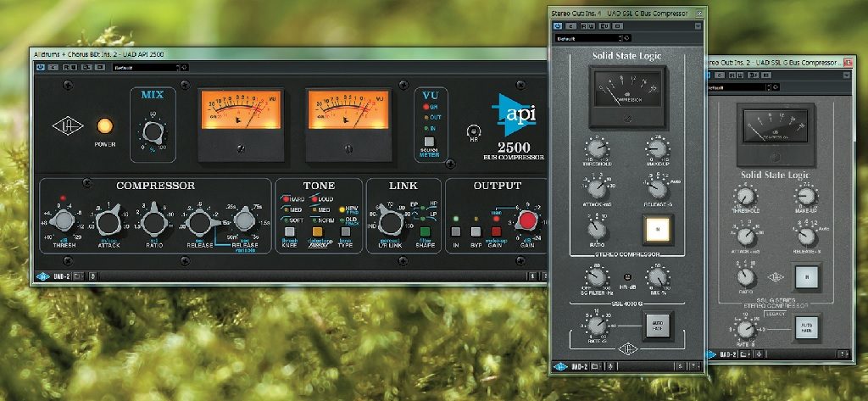Click Release S knob in SSL ins. 2 window
Image resolution: width=868 pixels, height=401 pixels.
[806, 237]
